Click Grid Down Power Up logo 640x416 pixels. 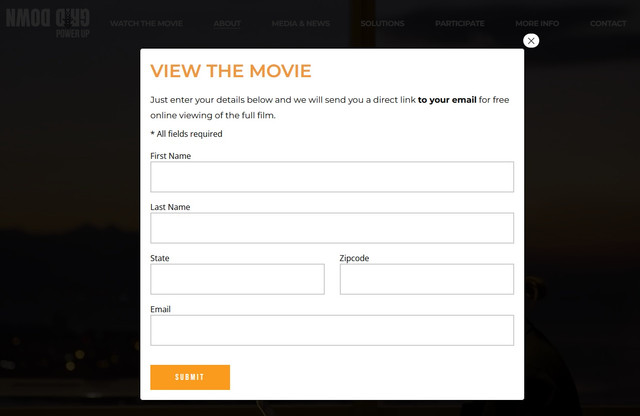click(48, 23)
